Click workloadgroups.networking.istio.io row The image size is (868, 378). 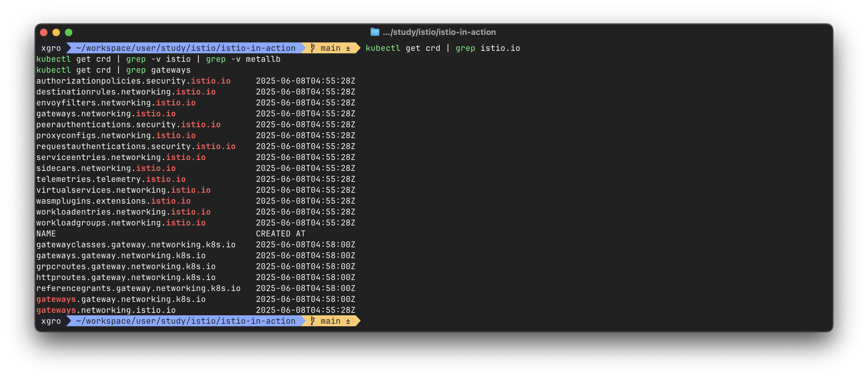[x=196, y=223]
